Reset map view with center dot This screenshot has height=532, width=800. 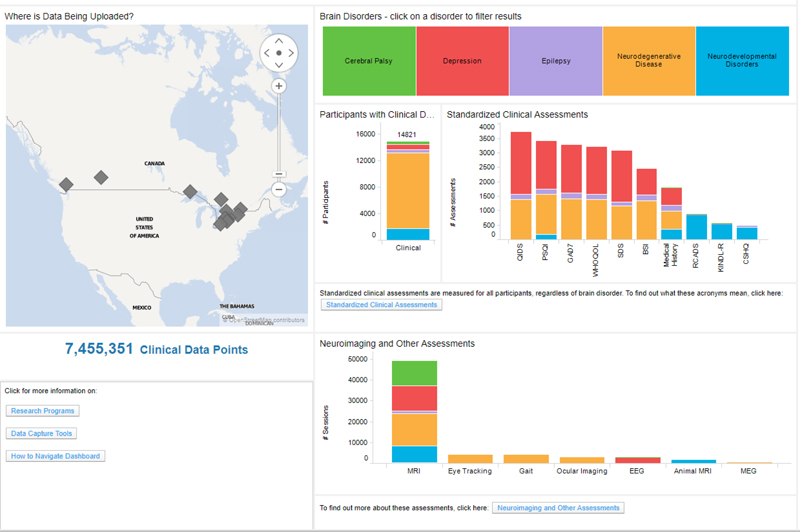(279, 53)
